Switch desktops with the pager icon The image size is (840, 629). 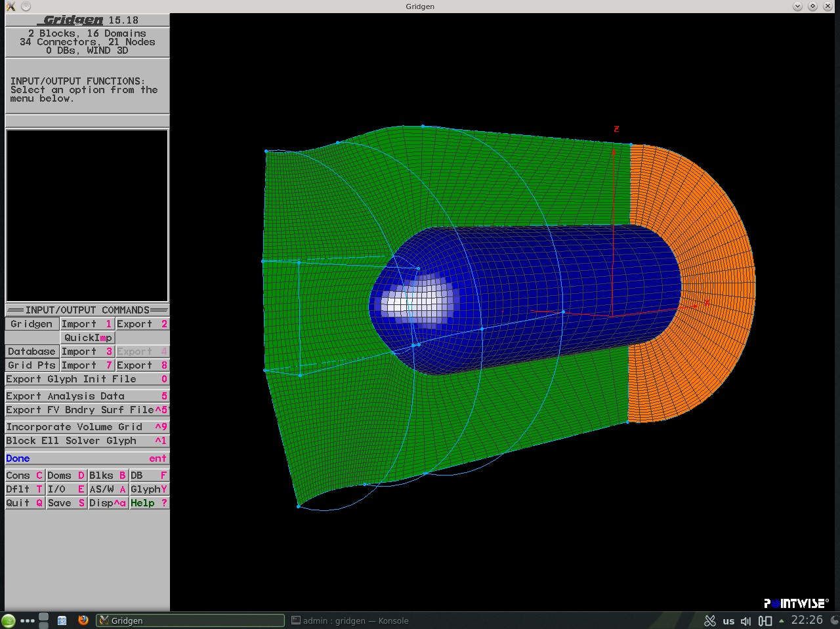tap(44, 620)
